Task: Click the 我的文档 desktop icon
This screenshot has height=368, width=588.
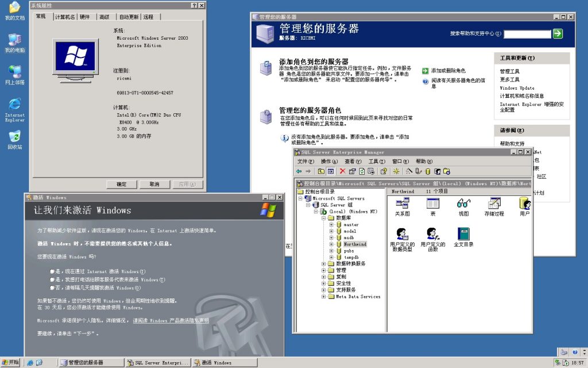Action: click(x=14, y=10)
